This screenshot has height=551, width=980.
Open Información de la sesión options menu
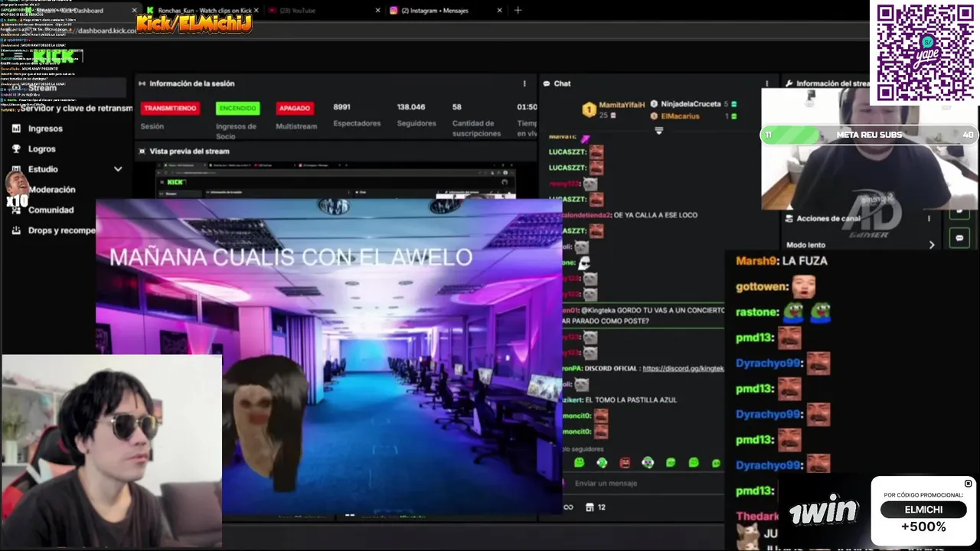524,83
